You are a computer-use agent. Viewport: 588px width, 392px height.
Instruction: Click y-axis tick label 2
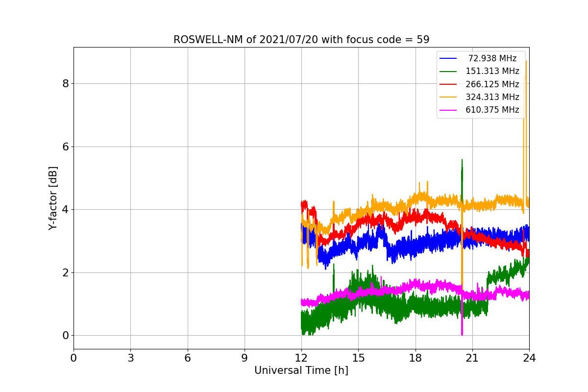(65, 272)
